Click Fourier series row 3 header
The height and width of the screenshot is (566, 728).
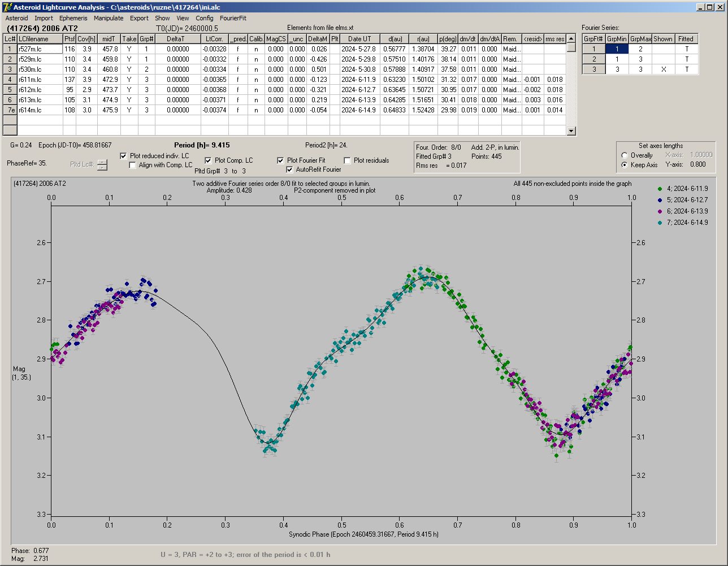(594, 69)
